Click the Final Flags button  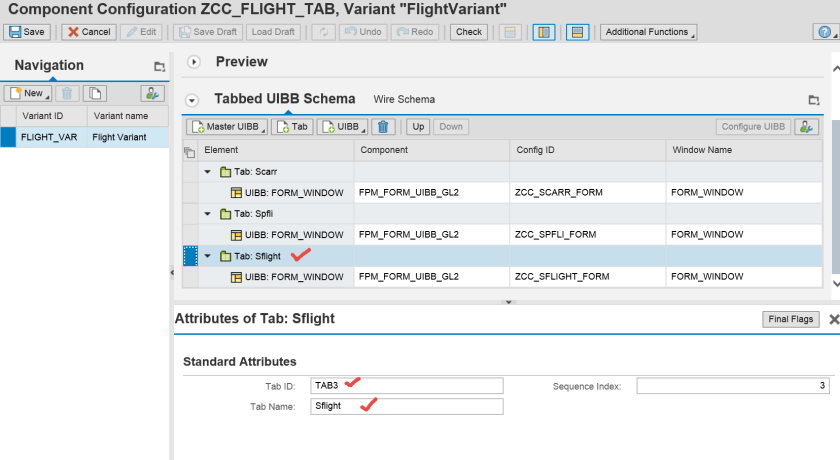[x=791, y=319]
